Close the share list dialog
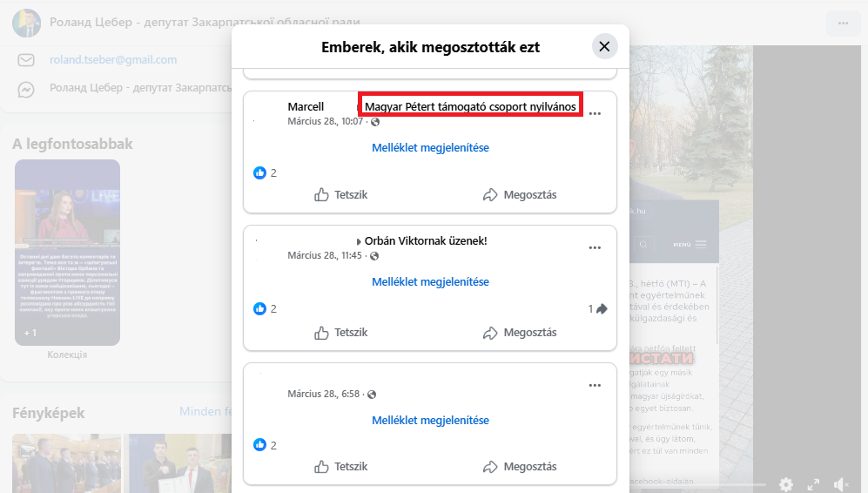Image resolution: width=868 pixels, height=493 pixels. click(x=604, y=46)
